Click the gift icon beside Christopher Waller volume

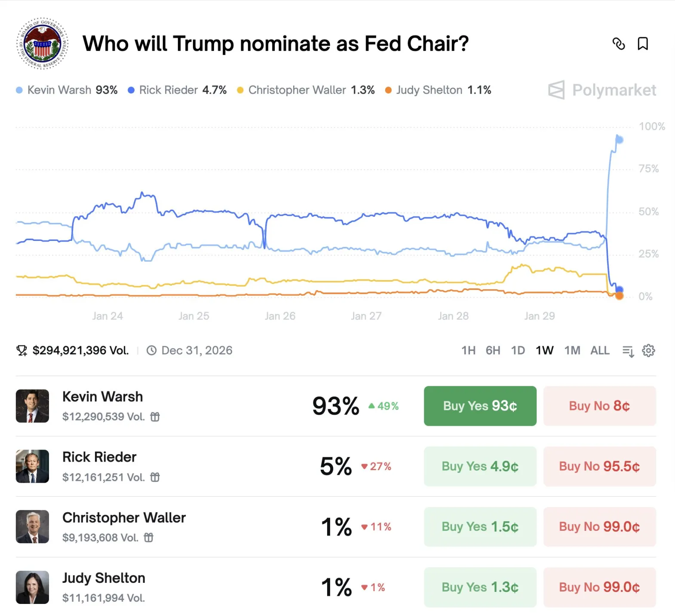(x=148, y=538)
